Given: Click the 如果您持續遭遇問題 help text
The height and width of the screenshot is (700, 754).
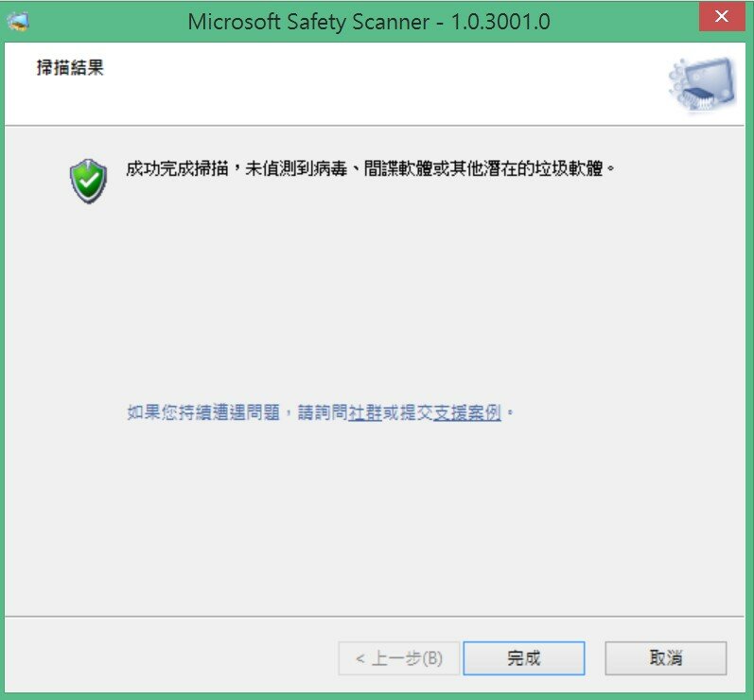Looking at the screenshot, I should pos(203,412).
